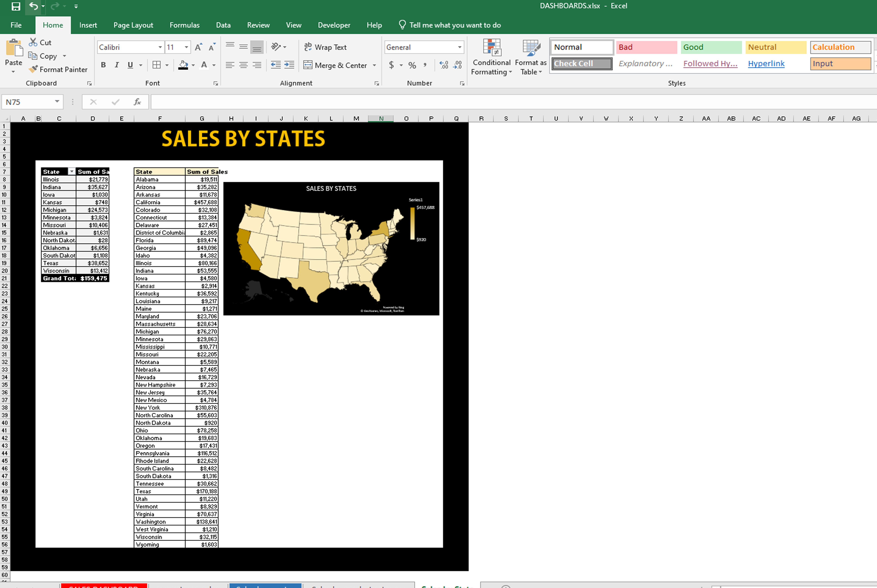Toggle Italic formatting
Screen dimensions: 877x588
(117, 65)
